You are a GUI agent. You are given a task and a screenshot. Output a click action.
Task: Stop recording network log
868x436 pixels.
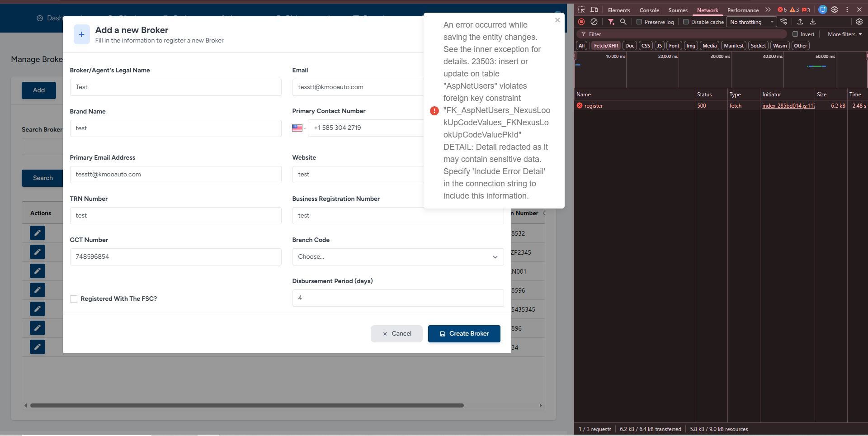581,22
